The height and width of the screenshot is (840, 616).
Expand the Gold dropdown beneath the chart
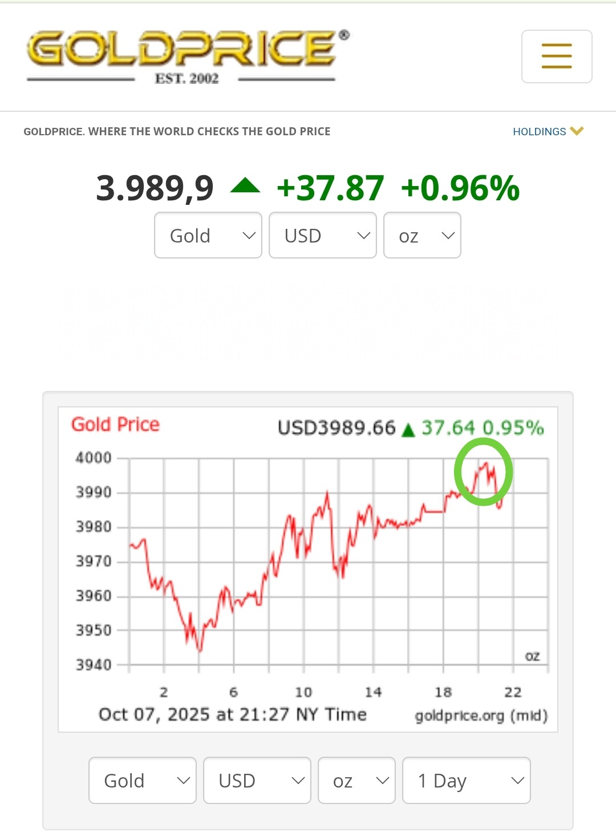143,780
